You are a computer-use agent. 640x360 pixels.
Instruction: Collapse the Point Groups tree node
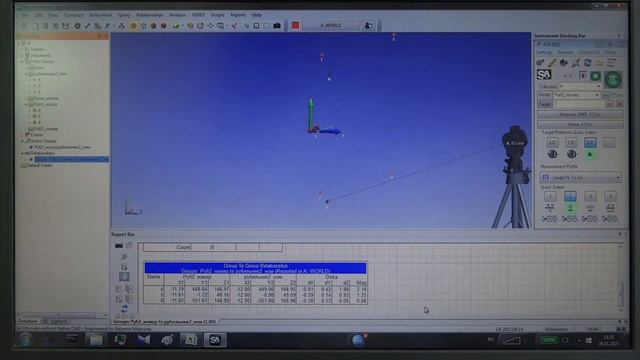23,62
